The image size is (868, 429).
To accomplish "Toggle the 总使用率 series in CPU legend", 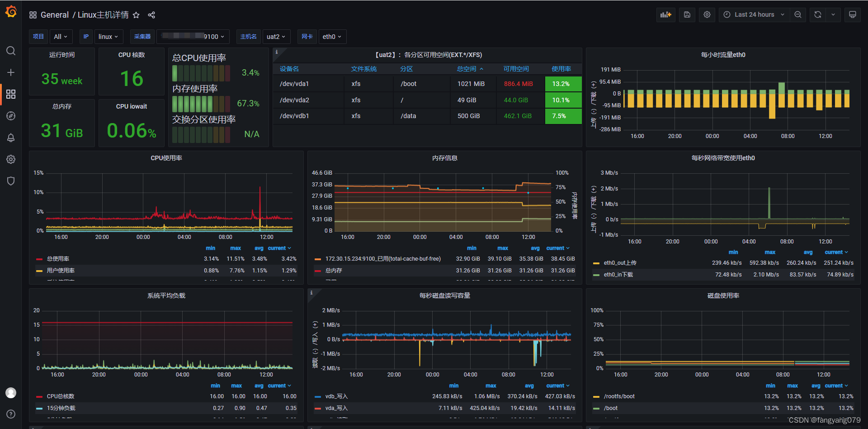I will [x=58, y=259].
